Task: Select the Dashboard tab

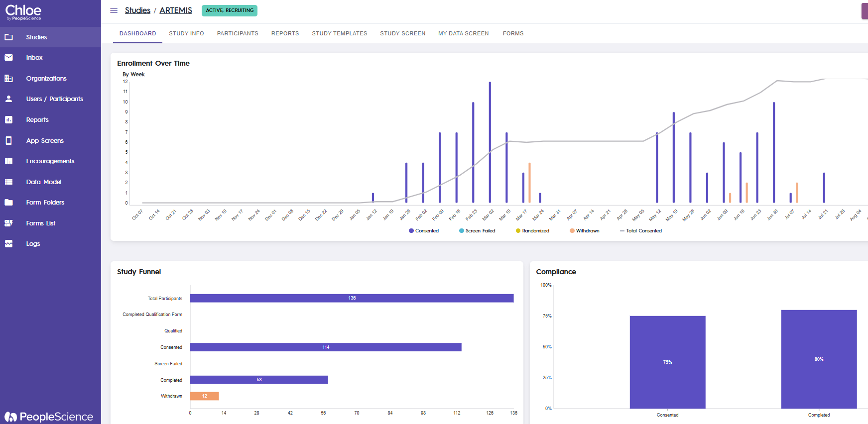Action: [137, 33]
